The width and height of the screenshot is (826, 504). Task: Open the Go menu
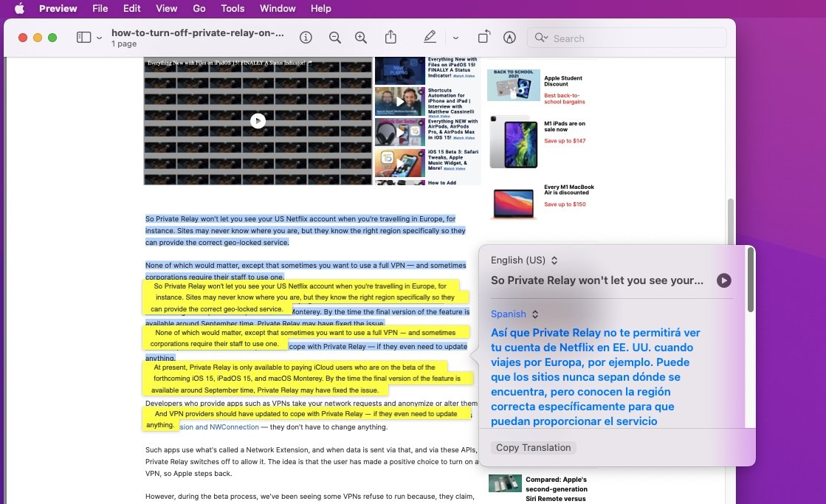(x=199, y=8)
